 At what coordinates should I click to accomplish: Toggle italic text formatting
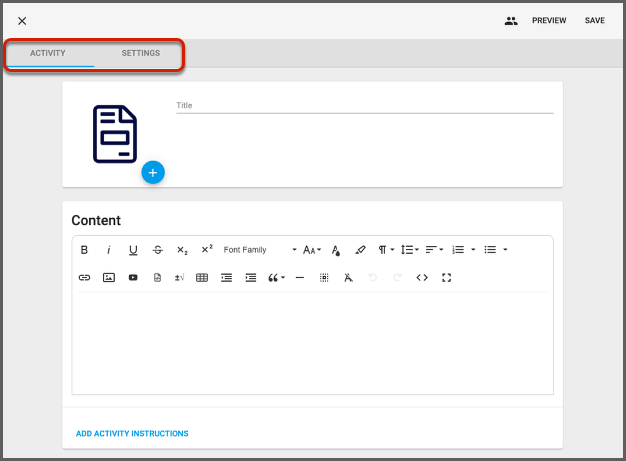point(108,250)
